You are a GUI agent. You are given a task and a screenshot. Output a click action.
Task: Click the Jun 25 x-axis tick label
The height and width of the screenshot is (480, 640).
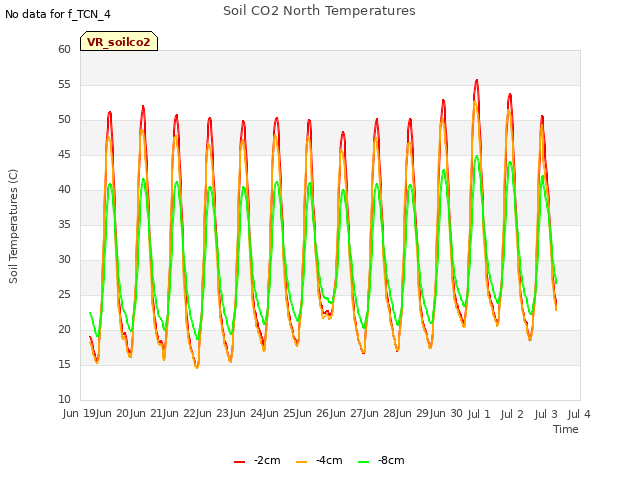pos(279,413)
